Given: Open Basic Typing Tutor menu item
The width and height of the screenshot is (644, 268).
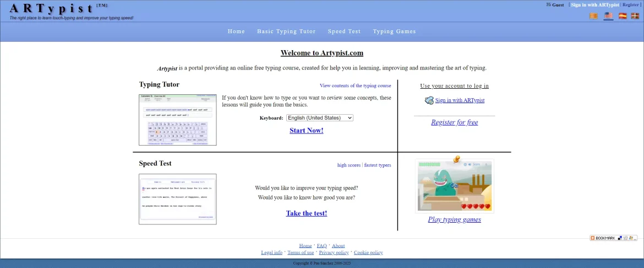Looking at the screenshot, I should [x=286, y=31].
